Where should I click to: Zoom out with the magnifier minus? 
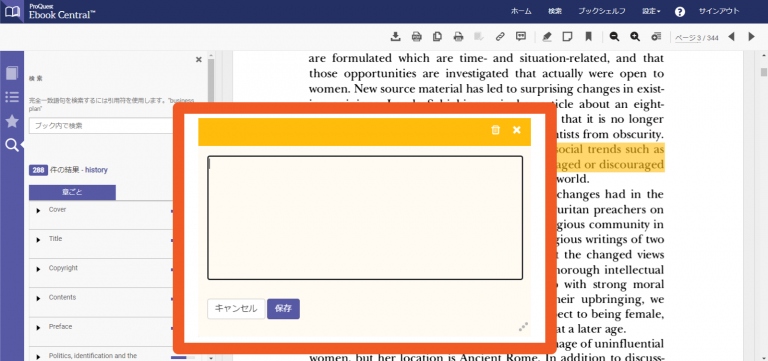(614, 36)
